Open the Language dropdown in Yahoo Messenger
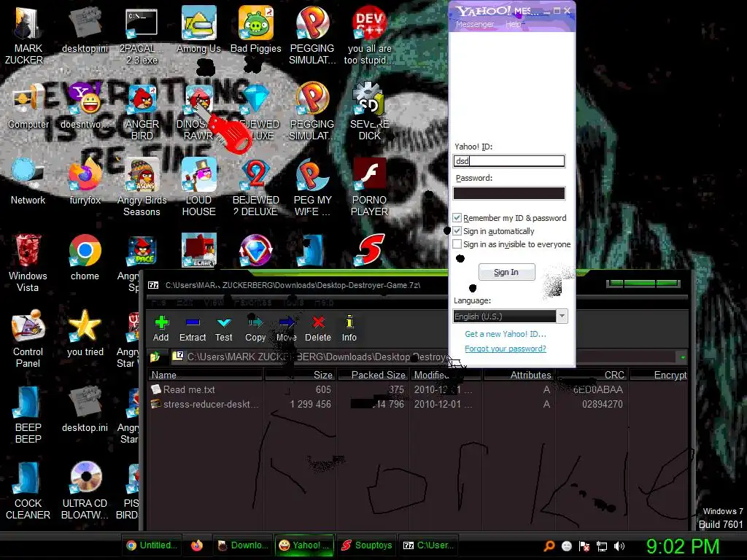Viewport: 747px width, 560px height. tap(562, 316)
